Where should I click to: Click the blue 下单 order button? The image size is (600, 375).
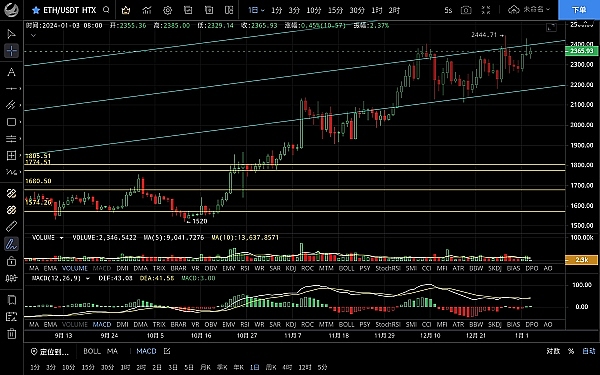tap(579, 10)
